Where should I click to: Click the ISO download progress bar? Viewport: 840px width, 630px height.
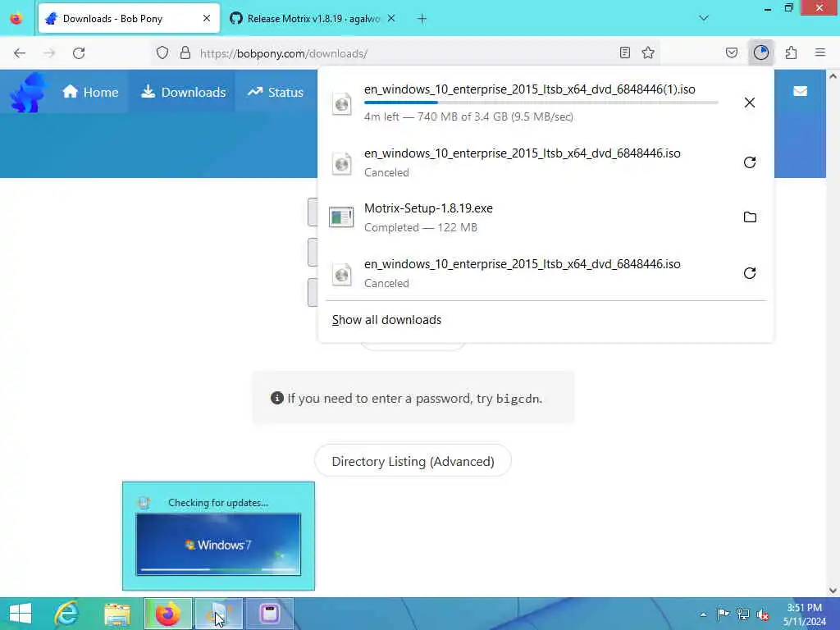[541, 103]
